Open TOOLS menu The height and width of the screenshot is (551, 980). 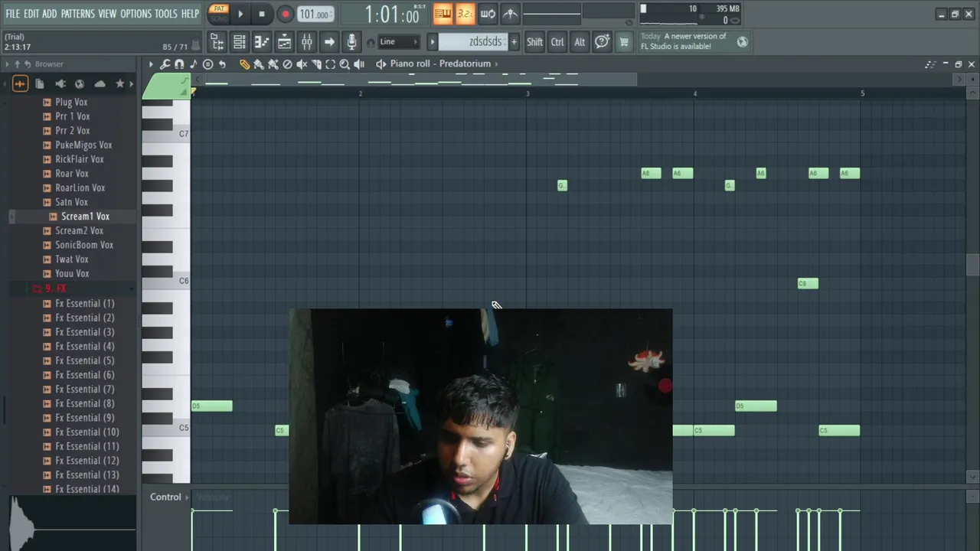pyautogui.click(x=166, y=14)
